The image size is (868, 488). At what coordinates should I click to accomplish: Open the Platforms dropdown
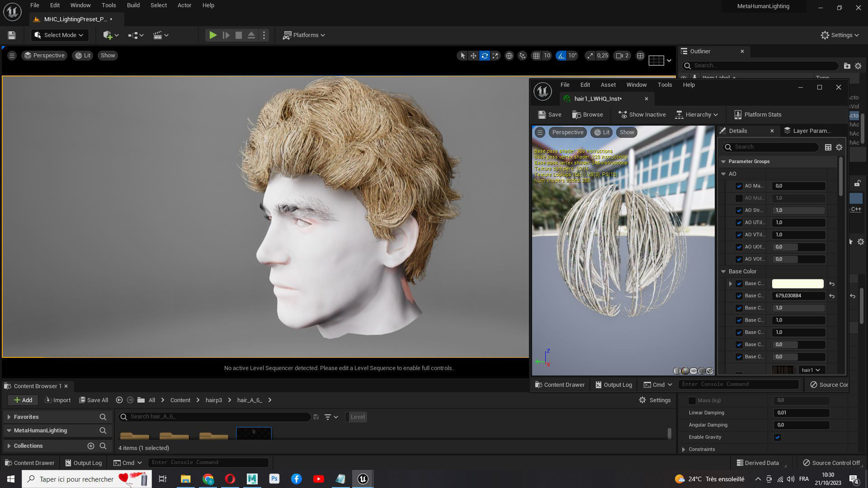[x=304, y=35]
